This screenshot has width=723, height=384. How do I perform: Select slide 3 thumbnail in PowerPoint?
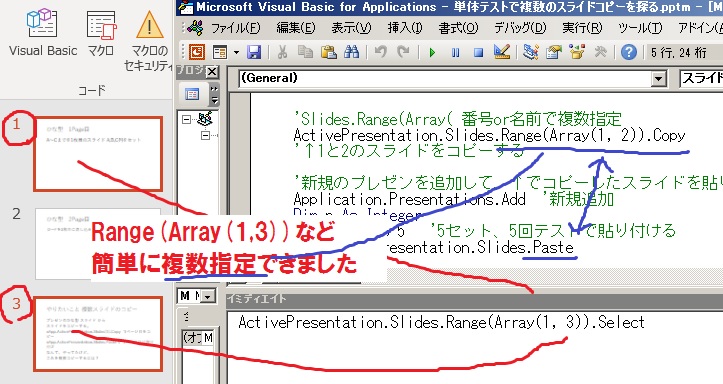98,334
